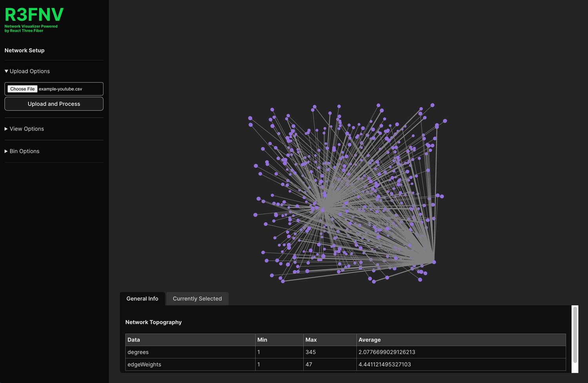Click the R3FNV logo
This screenshot has width=588, height=383.
tap(34, 15)
